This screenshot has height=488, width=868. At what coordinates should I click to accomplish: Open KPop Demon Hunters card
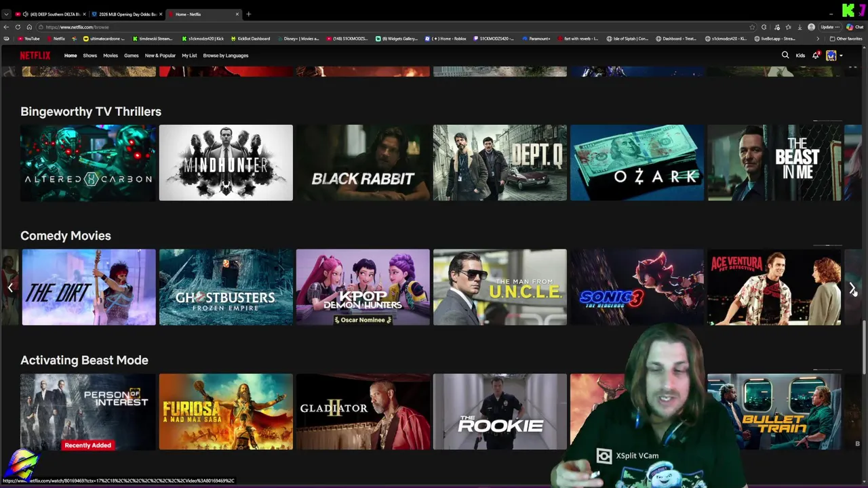click(363, 287)
